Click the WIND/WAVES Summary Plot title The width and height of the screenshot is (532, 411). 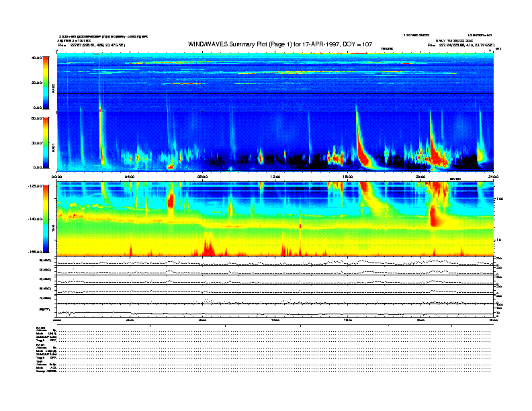(280, 44)
